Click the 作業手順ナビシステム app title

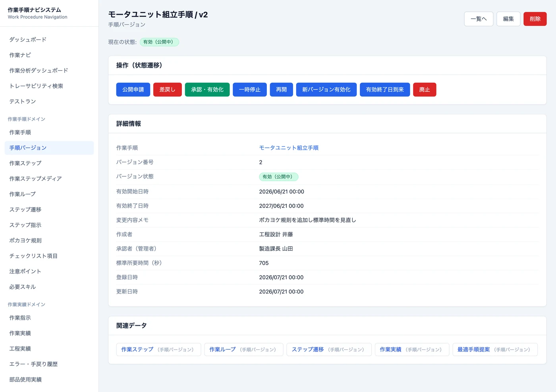(35, 10)
